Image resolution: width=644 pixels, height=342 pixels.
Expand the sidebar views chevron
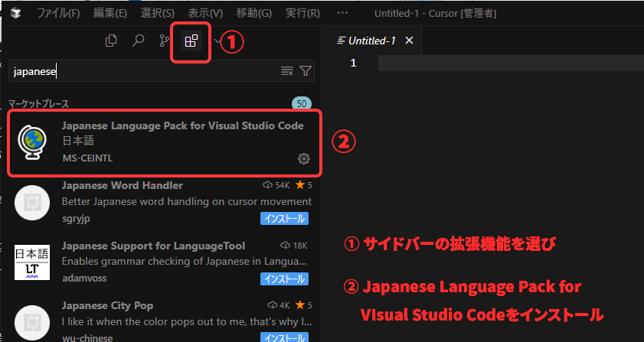[217, 41]
